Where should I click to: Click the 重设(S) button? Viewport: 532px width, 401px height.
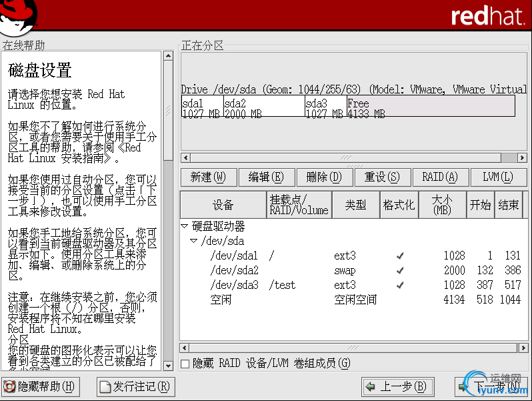tap(383, 177)
